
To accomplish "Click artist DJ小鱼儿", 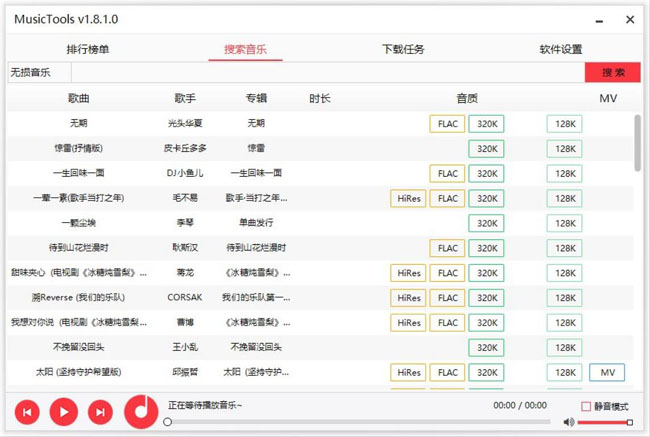I will (185, 173).
